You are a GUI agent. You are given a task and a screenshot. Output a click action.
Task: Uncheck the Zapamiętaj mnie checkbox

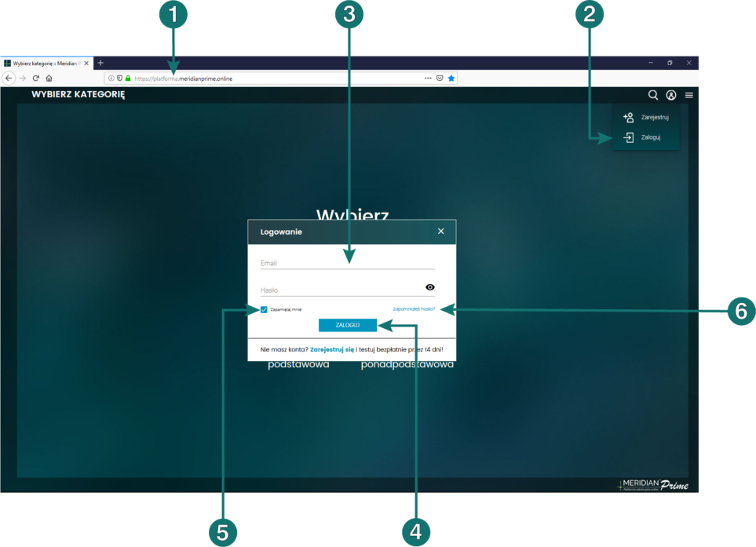click(264, 309)
